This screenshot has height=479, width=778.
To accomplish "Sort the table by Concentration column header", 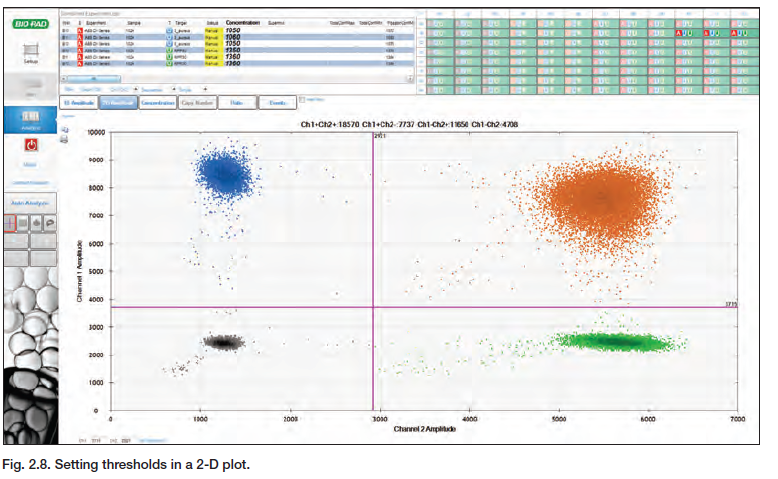I will pyautogui.click(x=243, y=21).
